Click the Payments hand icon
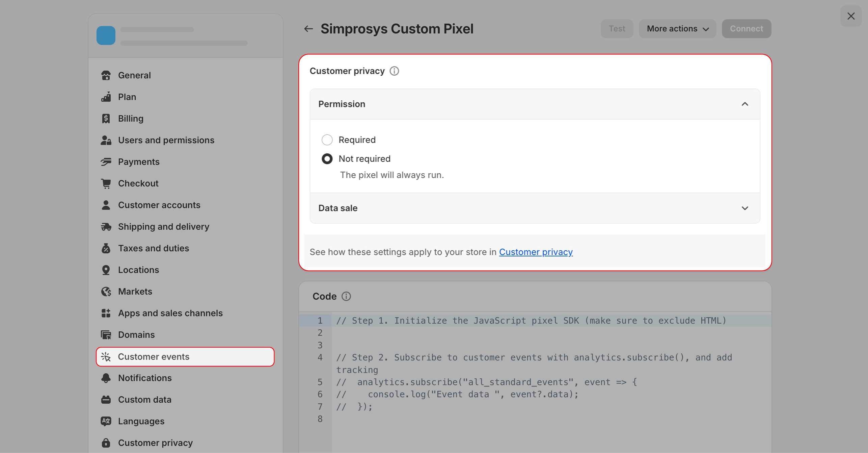The width and height of the screenshot is (868, 453). [x=106, y=162]
